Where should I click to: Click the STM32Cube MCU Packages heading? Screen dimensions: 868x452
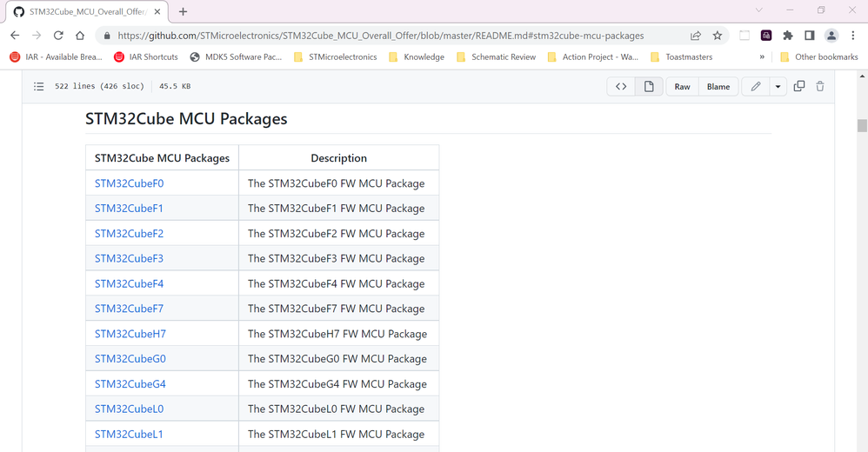(x=186, y=119)
